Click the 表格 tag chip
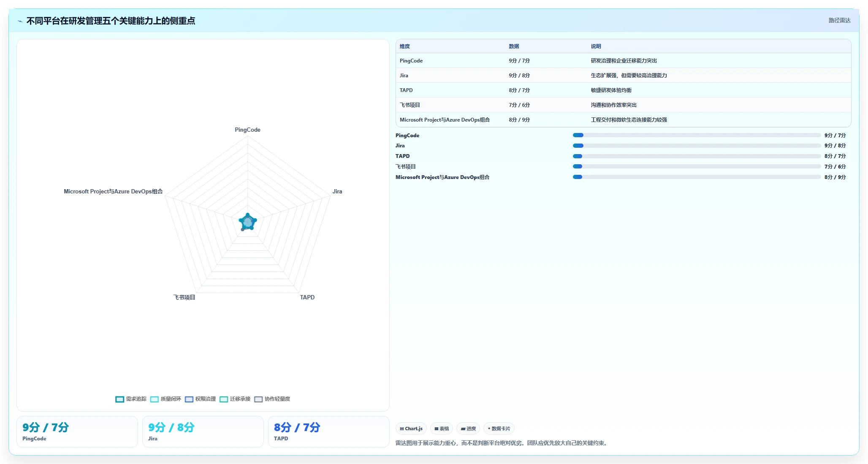The width and height of the screenshot is (868, 464). (442, 429)
